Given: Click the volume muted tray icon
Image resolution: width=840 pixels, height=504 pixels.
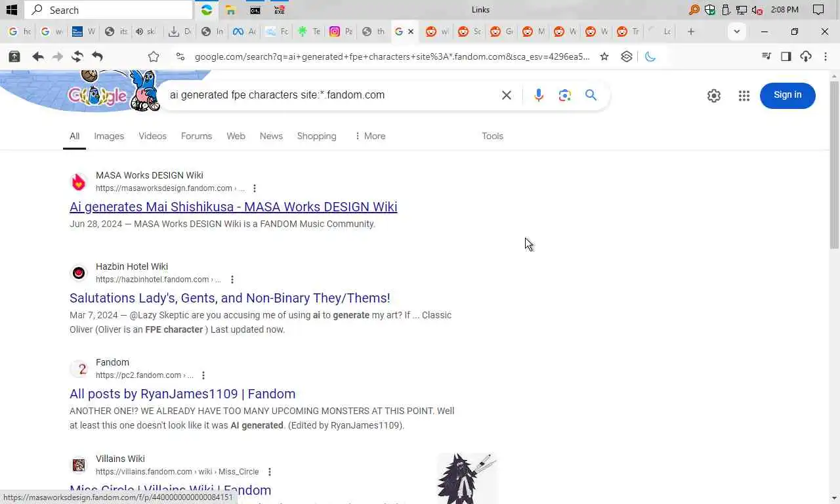Looking at the screenshot, I should tap(757, 10).
